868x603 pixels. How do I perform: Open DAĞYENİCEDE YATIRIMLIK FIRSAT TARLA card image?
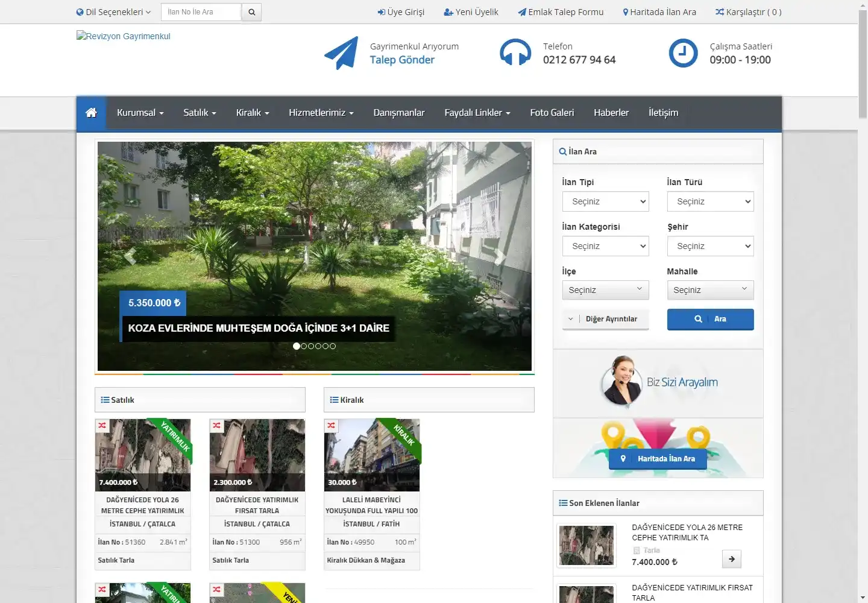[x=257, y=455]
